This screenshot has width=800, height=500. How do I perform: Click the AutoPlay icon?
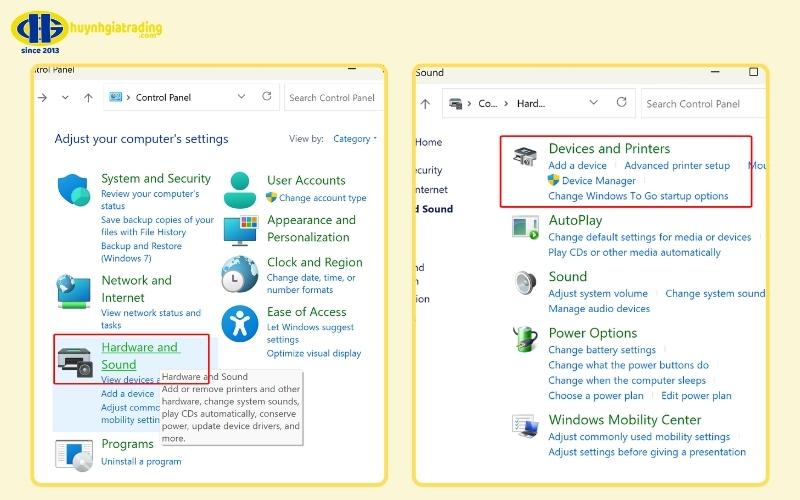point(526,228)
